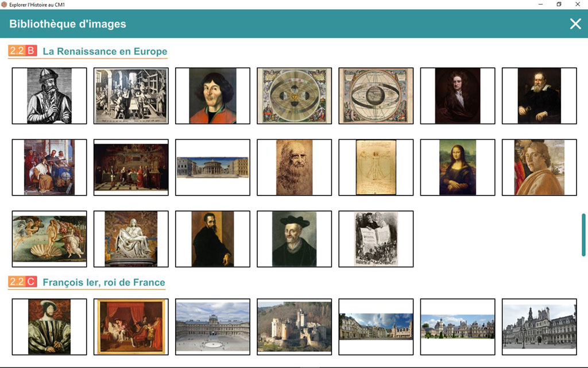Click the 2.2 C section badge
The image size is (588, 368).
point(22,282)
